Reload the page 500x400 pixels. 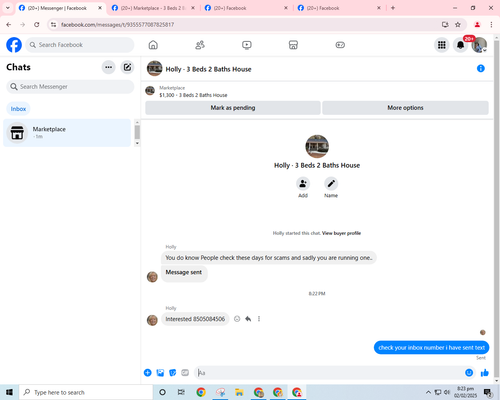pyautogui.click(x=37, y=25)
